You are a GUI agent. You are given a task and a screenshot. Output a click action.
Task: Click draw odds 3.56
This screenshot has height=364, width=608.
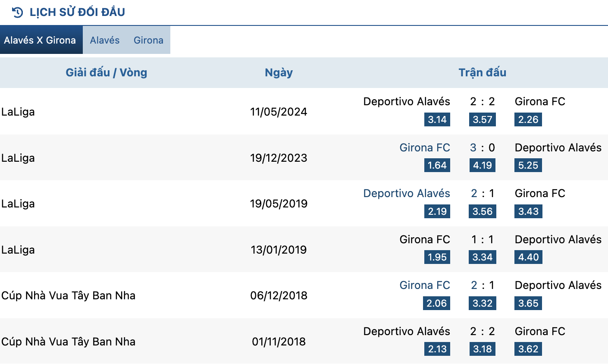pos(483,211)
